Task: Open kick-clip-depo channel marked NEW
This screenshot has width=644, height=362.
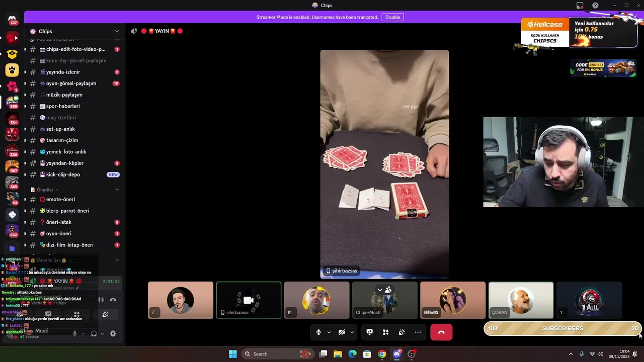Action: pyautogui.click(x=74, y=174)
